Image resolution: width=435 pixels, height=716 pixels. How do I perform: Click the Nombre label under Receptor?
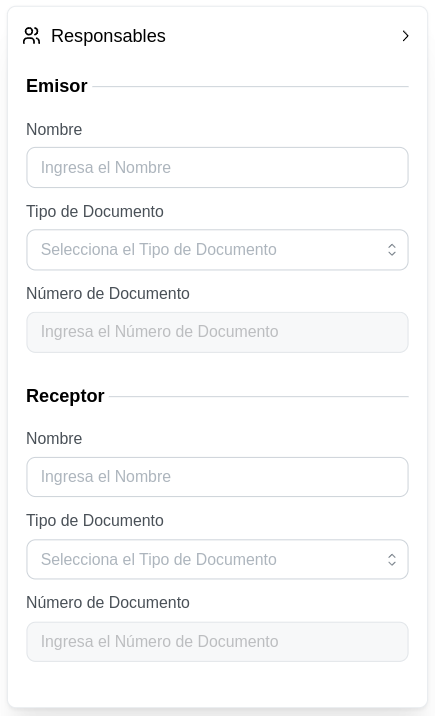pos(54,438)
